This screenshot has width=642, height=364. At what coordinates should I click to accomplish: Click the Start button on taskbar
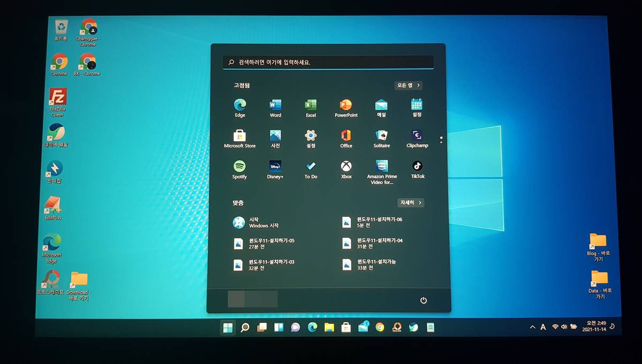point(228,328)
